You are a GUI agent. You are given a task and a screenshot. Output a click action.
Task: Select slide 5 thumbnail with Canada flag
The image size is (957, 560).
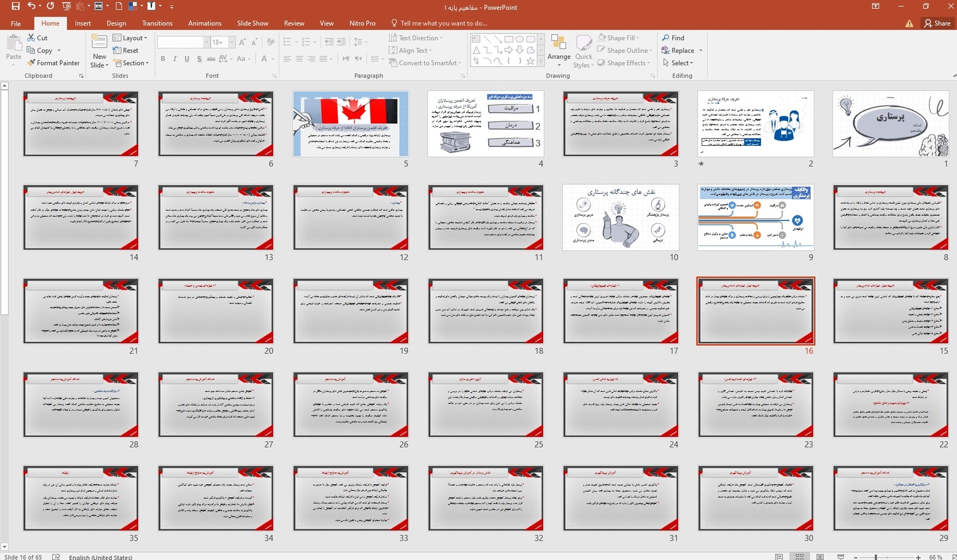(x=351, y=124)
